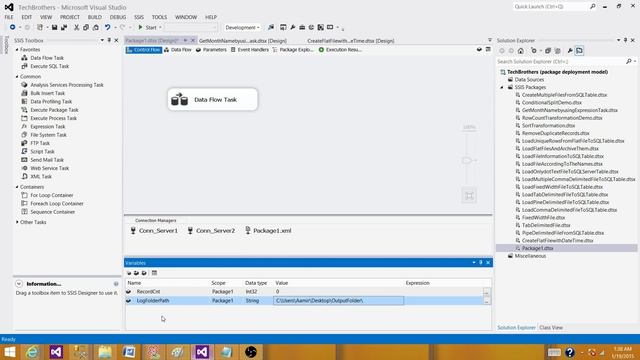The width and height of the screenshot is (640, 360).
Task: Click the Preview Selected Items icon
Action: 579,51
